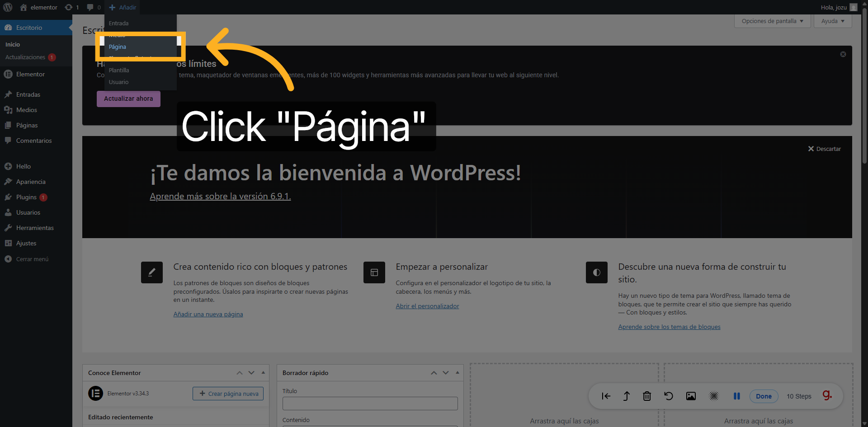The height and width of the screenshot is (427, 868).
Task: Open updates via the refresh icon in the admin bar
Action: coord(69,7)
